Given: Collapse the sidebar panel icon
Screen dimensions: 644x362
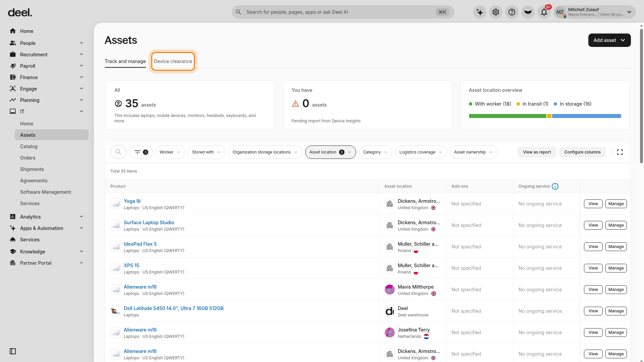Looking at the screenshot, I should click(x=13, y=351).
